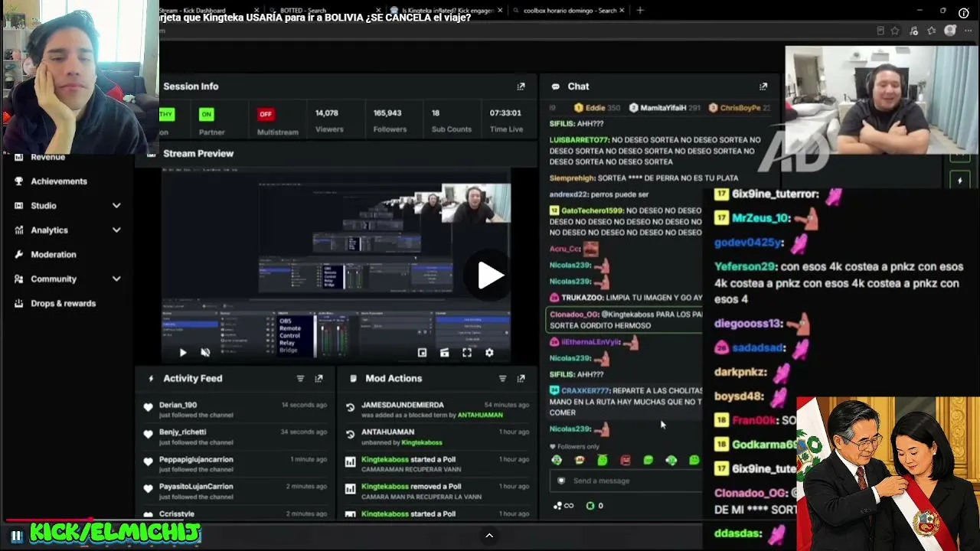
Task: Pop out the Session Info panel
Action: [x=521, y=86]
